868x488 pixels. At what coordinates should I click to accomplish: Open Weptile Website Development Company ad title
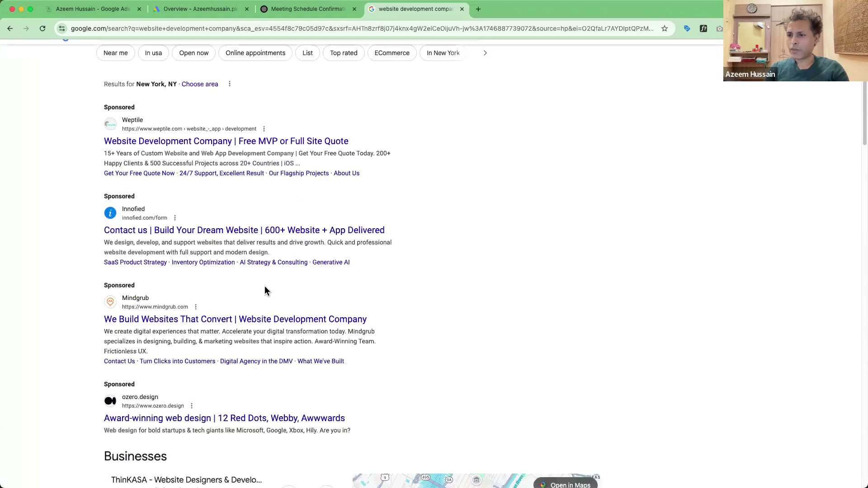pyautogui.click(x=226, y=141)
